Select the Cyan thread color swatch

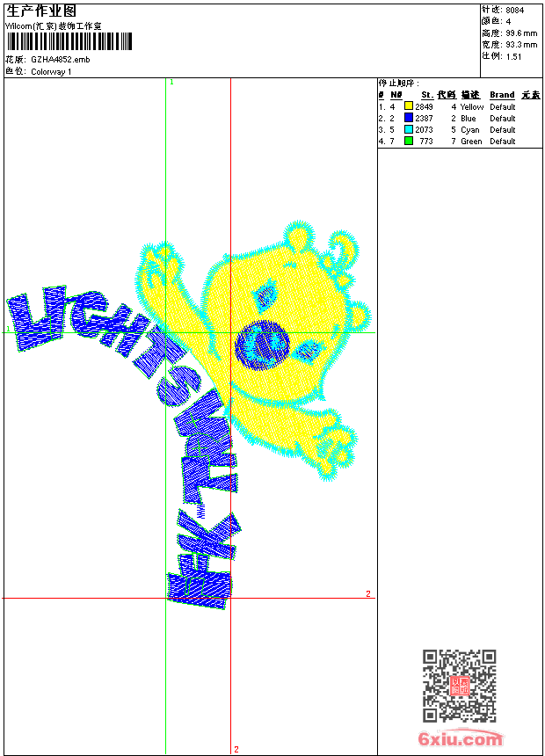[x=409, y=129]
